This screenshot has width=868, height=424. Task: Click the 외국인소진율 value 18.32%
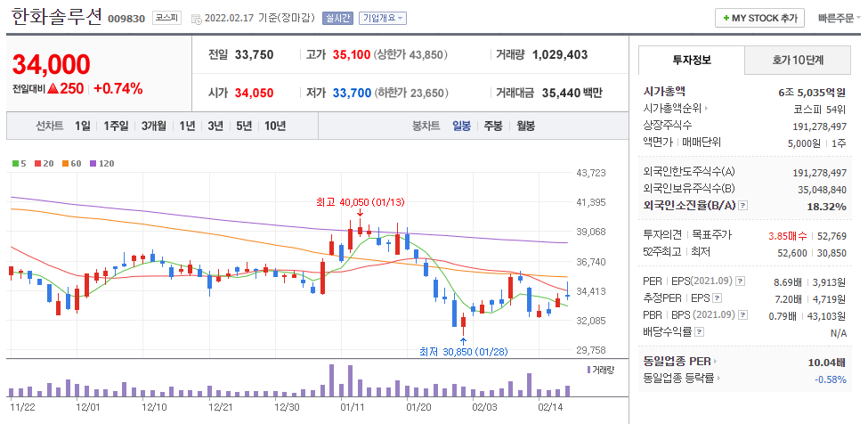[x=826, y=207]
